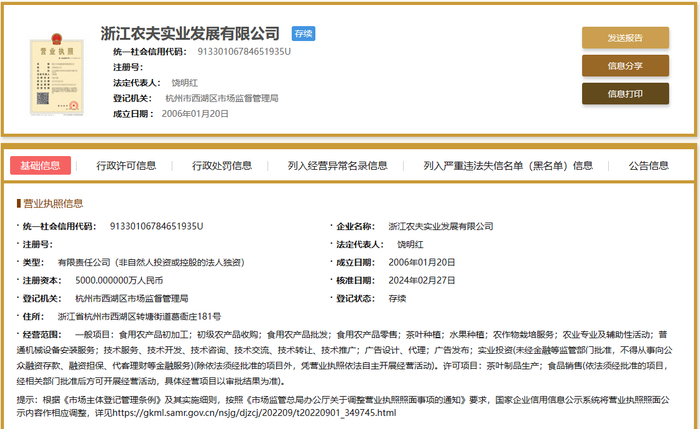
Task: Open the 列入经营异常名录信息 tab
Action: (x=338, y=166)
